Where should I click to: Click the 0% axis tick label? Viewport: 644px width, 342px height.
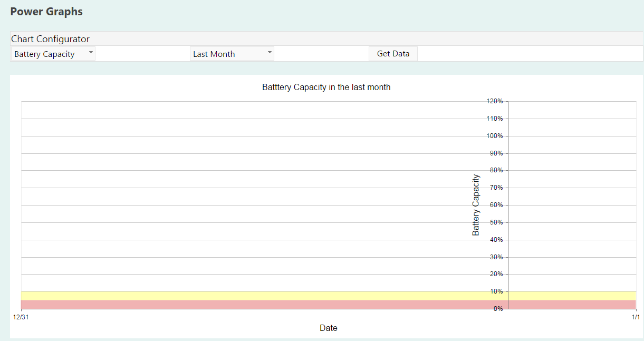click(497, 309)
